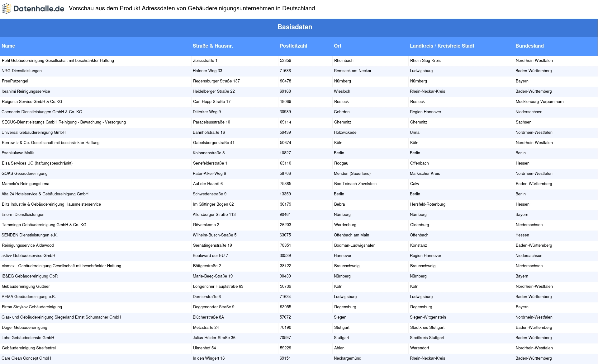Click Lohe Gebäudedienste GmbH
This screenshot has width=598, height=364.
(x=28, y=338)
